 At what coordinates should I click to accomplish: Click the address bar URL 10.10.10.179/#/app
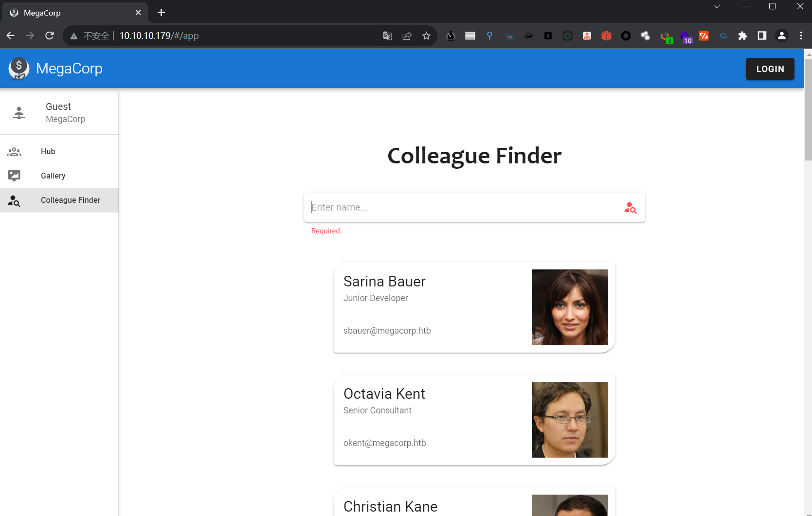(159, 36)
